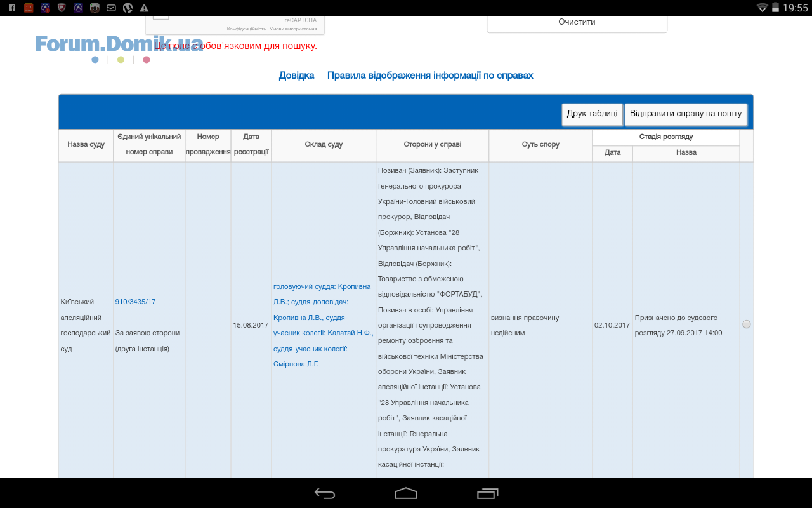Open the recent apps navigation button
The width and height of the screenshot is (812, 508).
click(487, 493)
